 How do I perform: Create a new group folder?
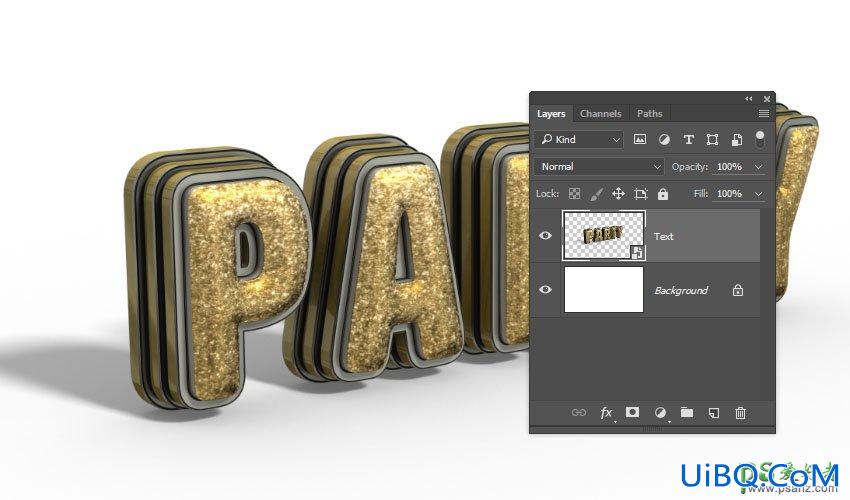pos(687,412)
